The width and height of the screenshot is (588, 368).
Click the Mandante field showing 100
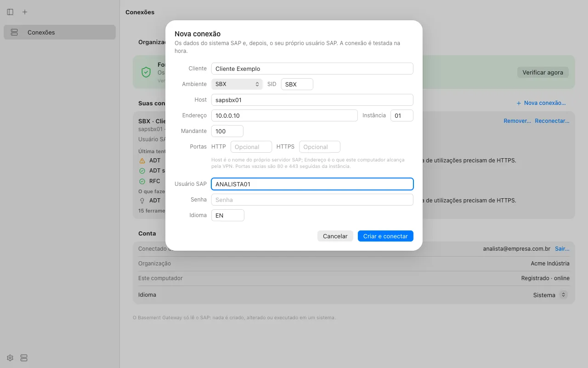pyautogui.click(x=227, y=131)
